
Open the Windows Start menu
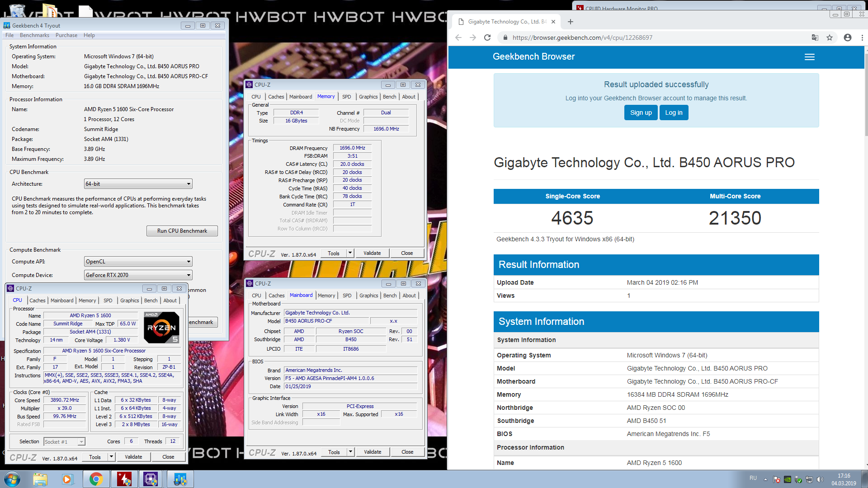coord(12,479)
